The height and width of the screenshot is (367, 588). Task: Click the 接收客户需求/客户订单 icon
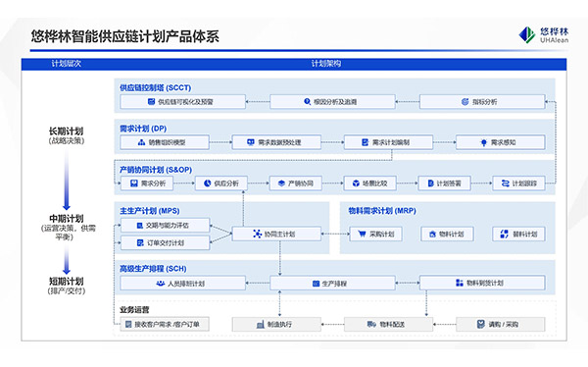pos(128,324)
